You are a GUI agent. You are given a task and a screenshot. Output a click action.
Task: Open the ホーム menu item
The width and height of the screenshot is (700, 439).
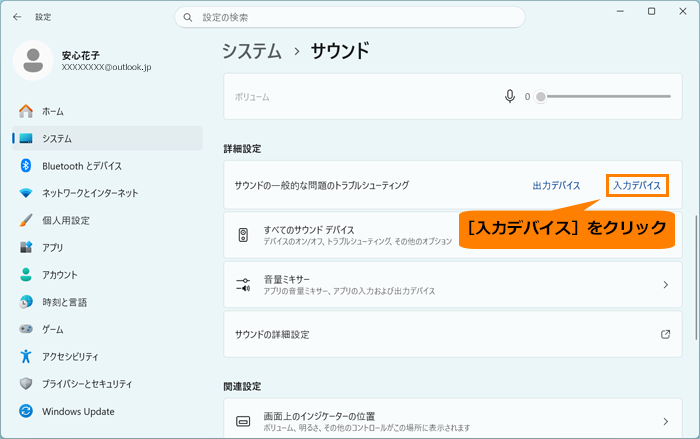point(107,111)
